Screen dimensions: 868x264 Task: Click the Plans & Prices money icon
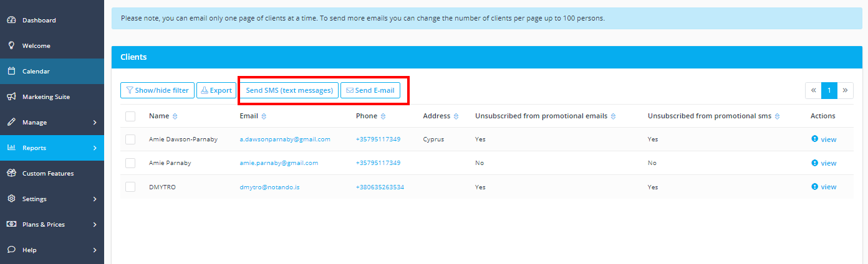coord(11,224)
